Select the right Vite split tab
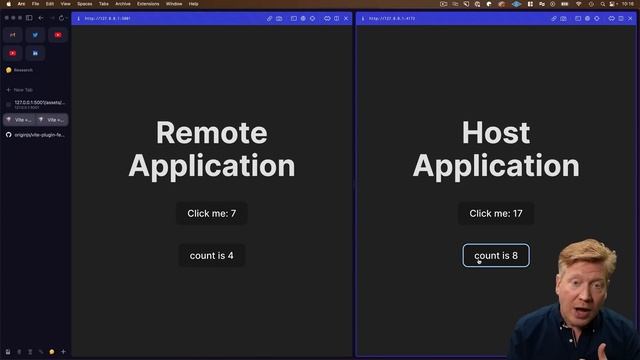This screenshot has height=360, width=640. [x=52, y=120]
